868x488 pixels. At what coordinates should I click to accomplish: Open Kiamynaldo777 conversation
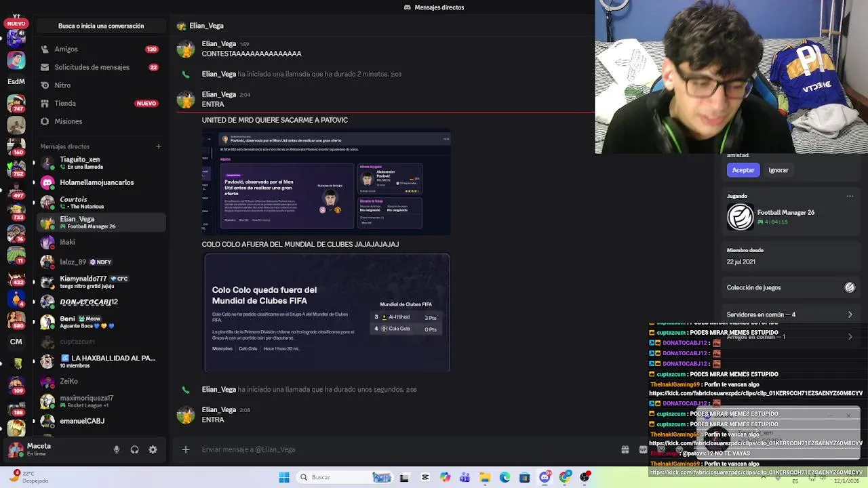point(100,282)
